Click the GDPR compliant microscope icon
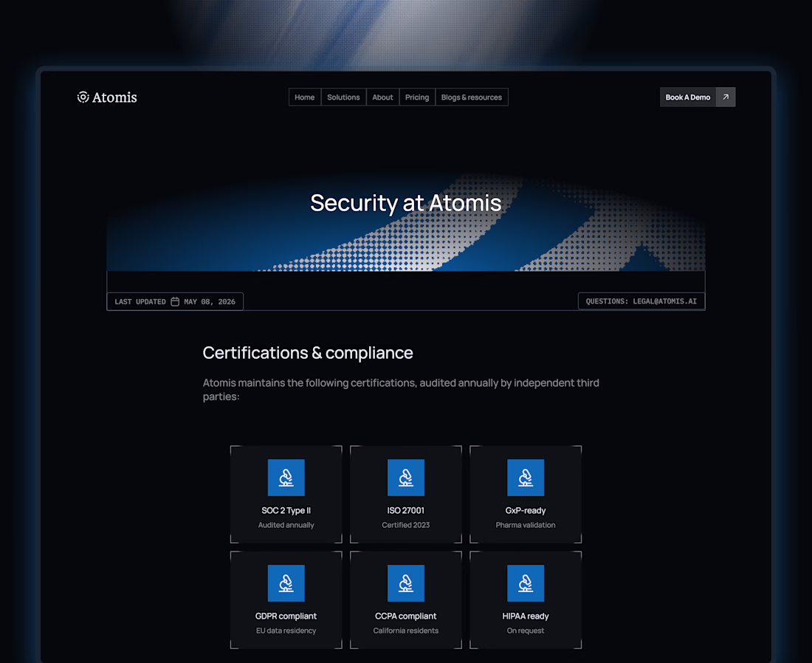 286,583
